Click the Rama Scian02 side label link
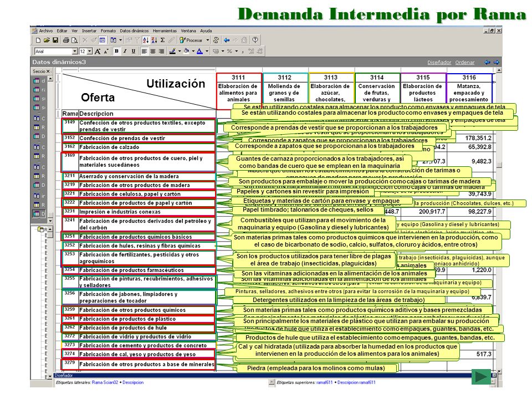532x399 pixels. tap(105, 382)
